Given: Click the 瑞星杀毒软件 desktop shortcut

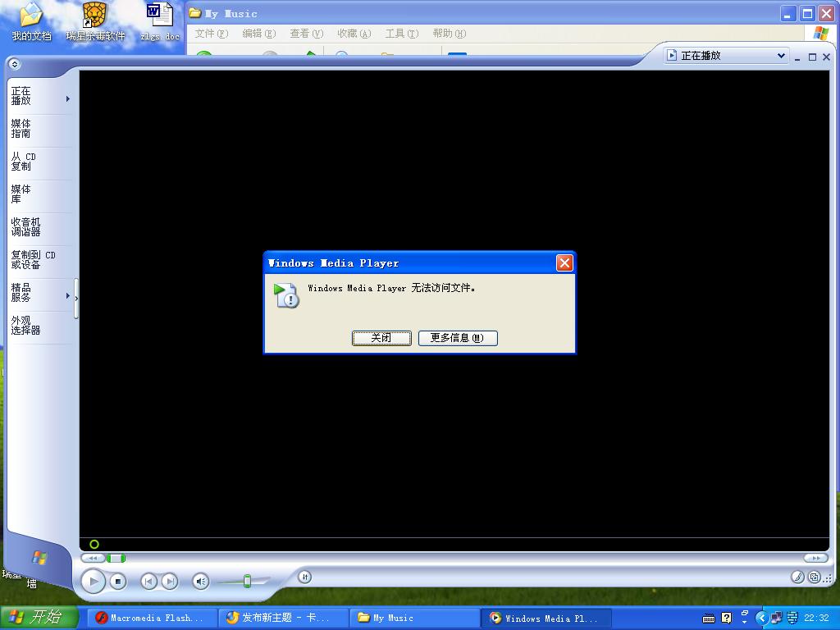Looking at the screenshot, I should click(x=95, y=22).
